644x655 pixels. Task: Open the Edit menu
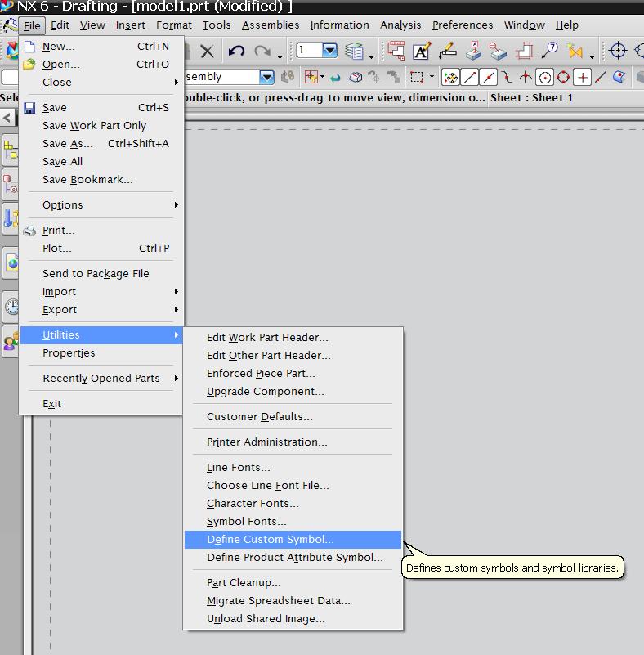(60, 25)
